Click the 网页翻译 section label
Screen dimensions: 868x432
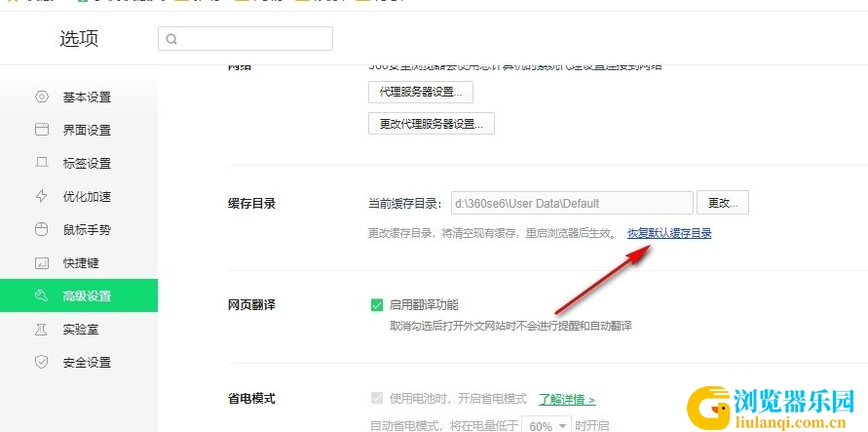(251, 304)
